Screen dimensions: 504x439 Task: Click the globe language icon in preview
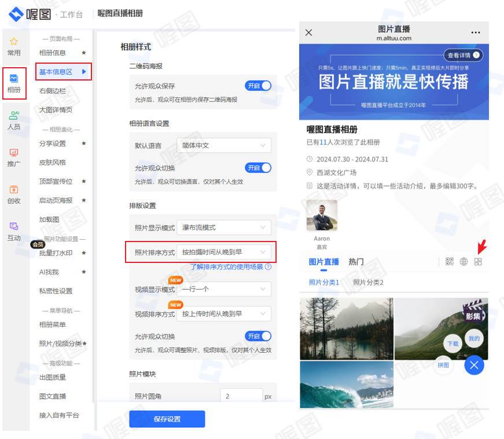coord(463,261)
